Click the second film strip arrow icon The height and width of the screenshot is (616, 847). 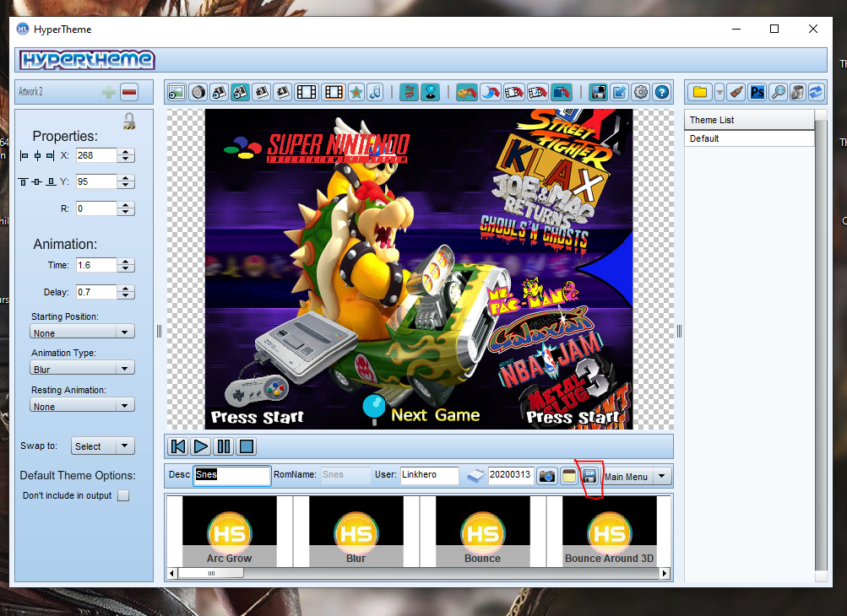coord(538,92)
